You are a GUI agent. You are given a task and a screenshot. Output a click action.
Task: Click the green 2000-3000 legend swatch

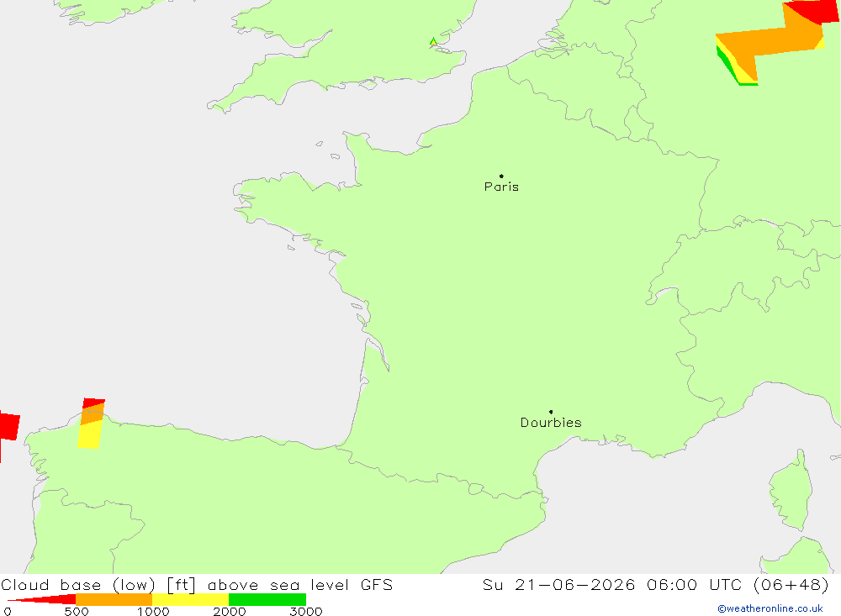point(267,599)
